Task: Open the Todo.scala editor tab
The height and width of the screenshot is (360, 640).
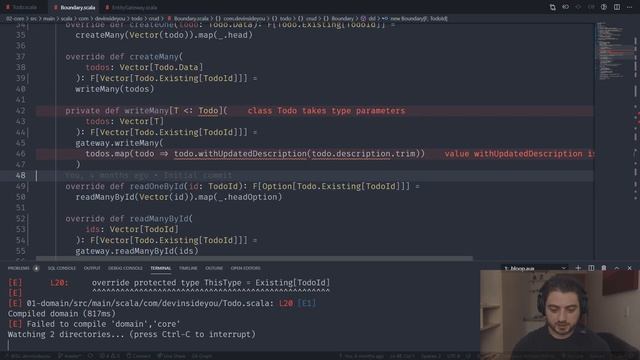Action: pos(23,7)
